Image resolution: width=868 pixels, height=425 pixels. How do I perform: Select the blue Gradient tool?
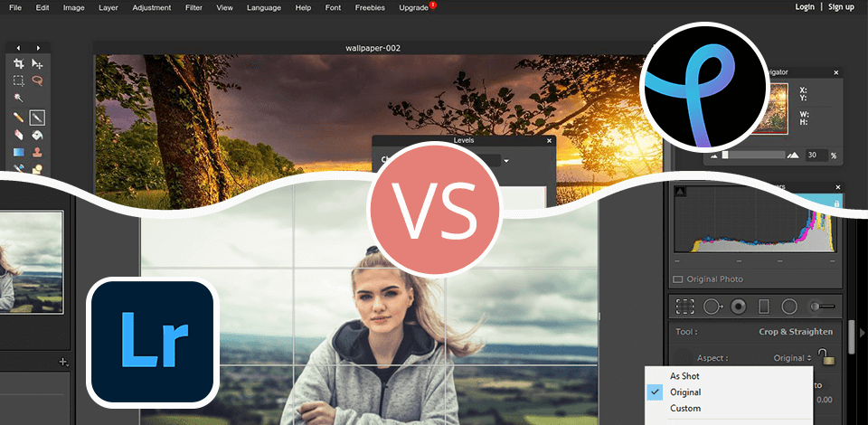19,152
